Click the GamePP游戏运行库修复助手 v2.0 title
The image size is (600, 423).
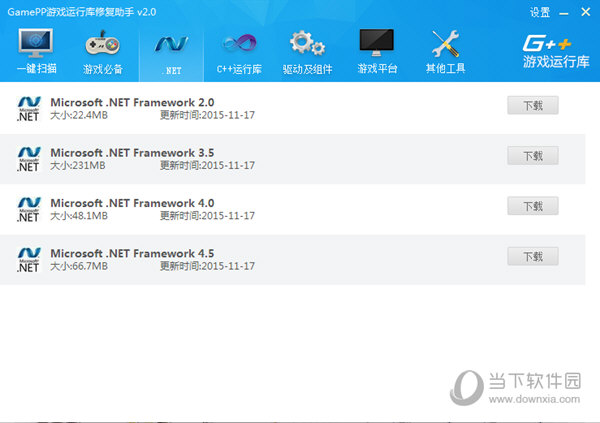pos(82,12)
